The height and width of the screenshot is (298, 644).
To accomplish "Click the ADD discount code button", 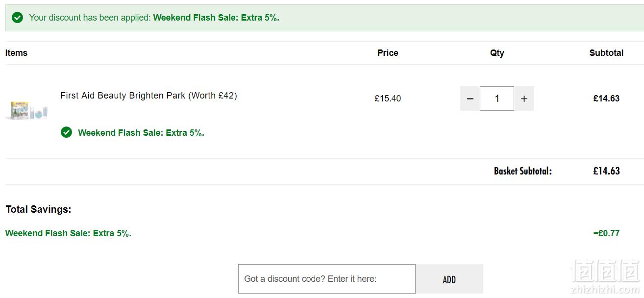I will (x=449, y=279).
